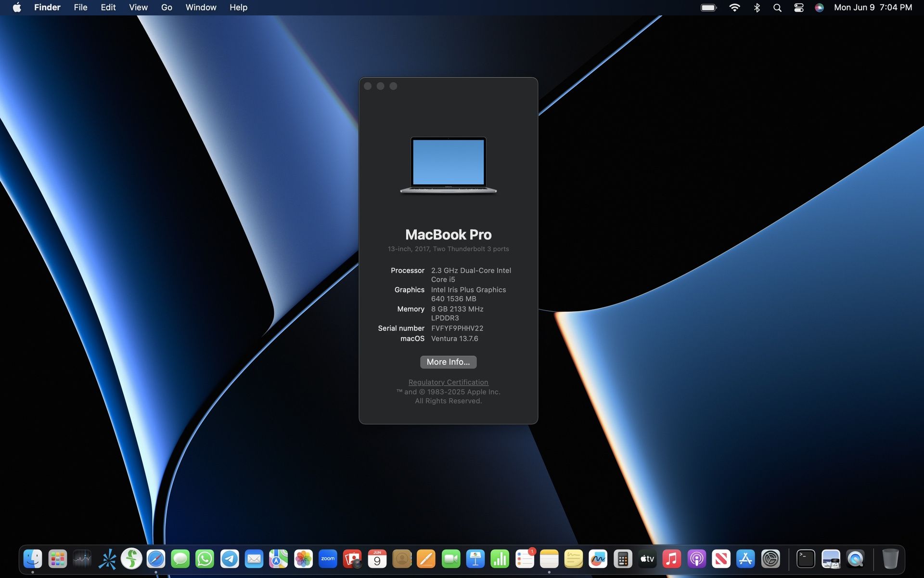Screen dimensions: 924x578
Task: Open the File menu
Action: pyautogui.click(x=80, y=7)
